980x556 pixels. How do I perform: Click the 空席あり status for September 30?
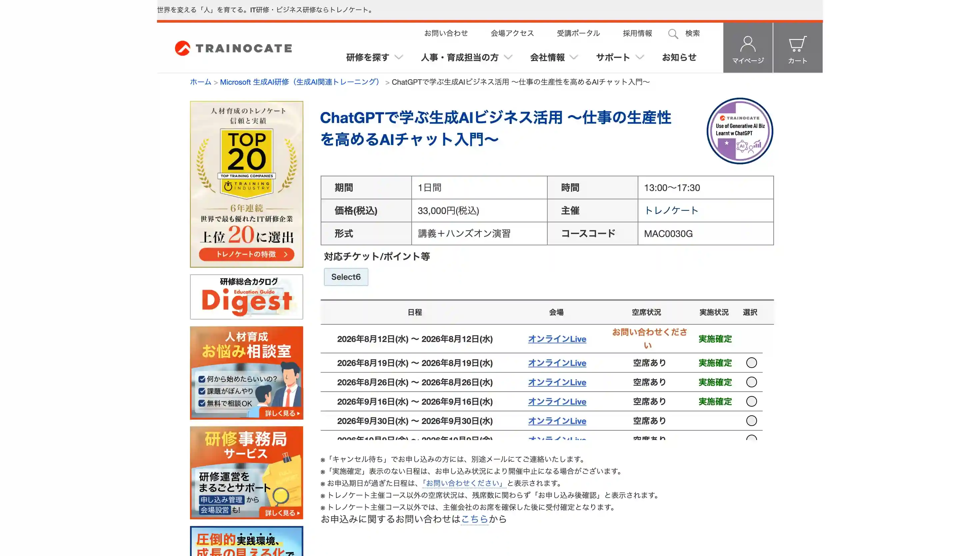coord(649,421)
